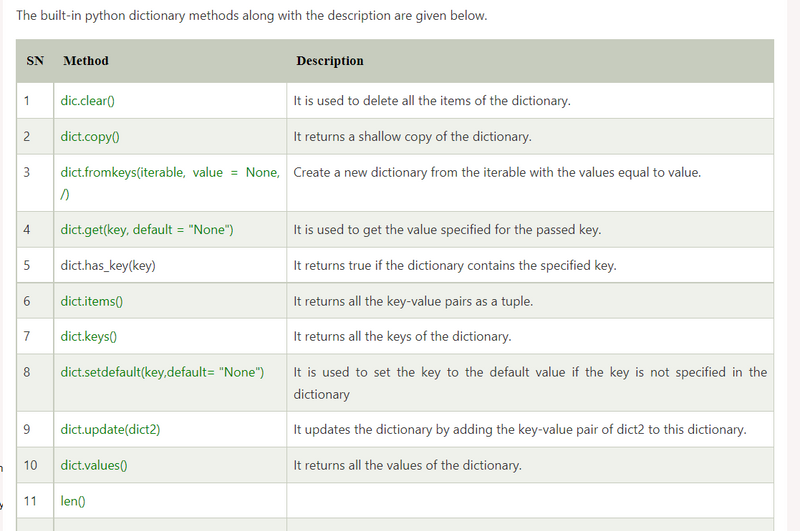Click dict.get(key, default = "None") method
The image size is (800, 531).
146,230
